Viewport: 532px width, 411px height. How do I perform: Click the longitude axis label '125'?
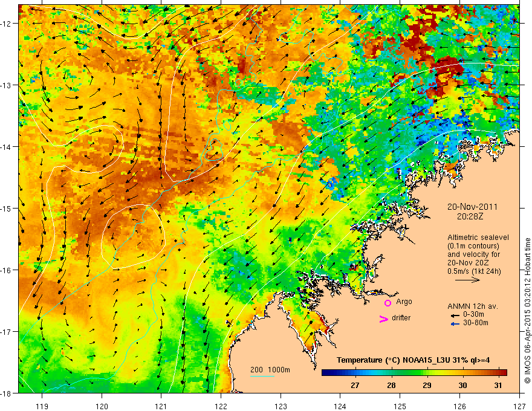400,406
